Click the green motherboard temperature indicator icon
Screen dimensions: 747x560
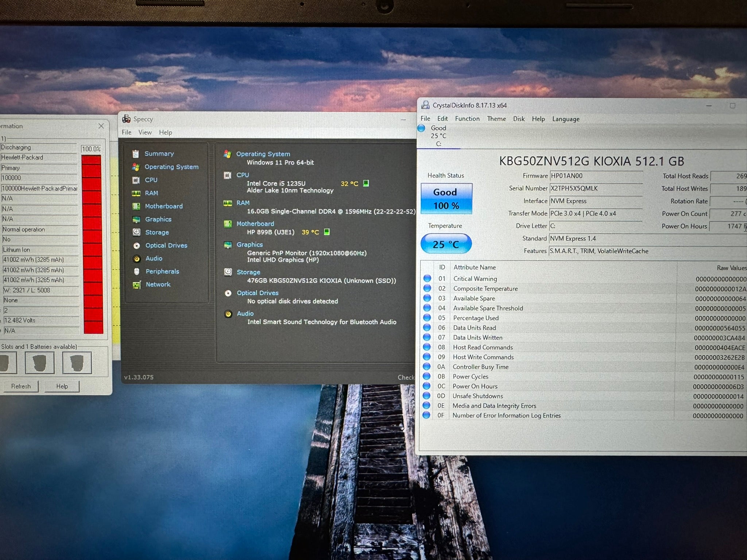tap(327, 232)
